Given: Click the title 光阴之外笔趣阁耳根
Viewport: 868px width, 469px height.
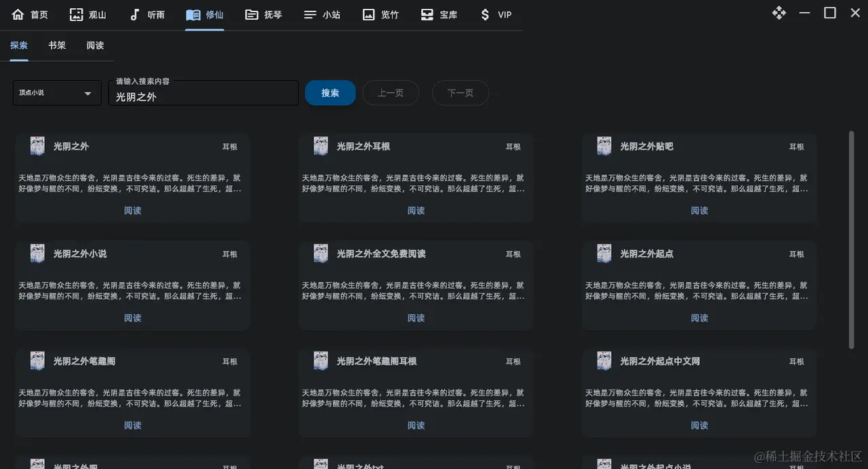Looking at the screenshot, I should (x=376, y=361).
